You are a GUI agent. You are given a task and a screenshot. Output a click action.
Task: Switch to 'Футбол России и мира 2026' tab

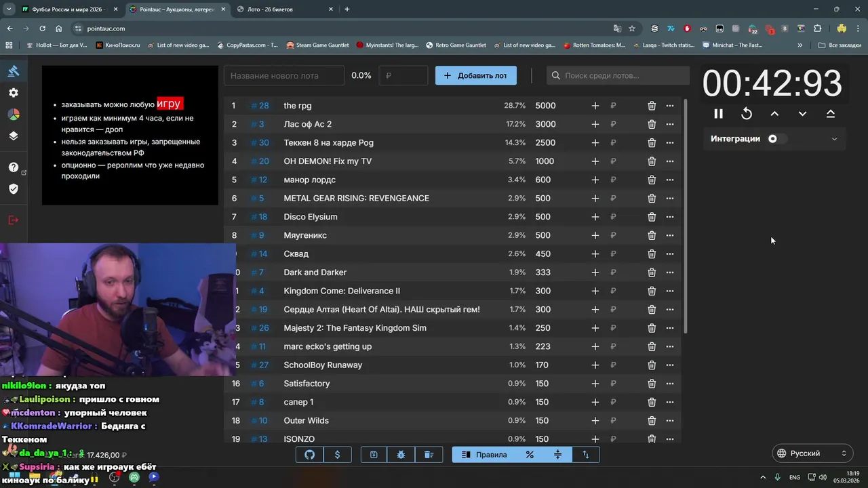68,9
